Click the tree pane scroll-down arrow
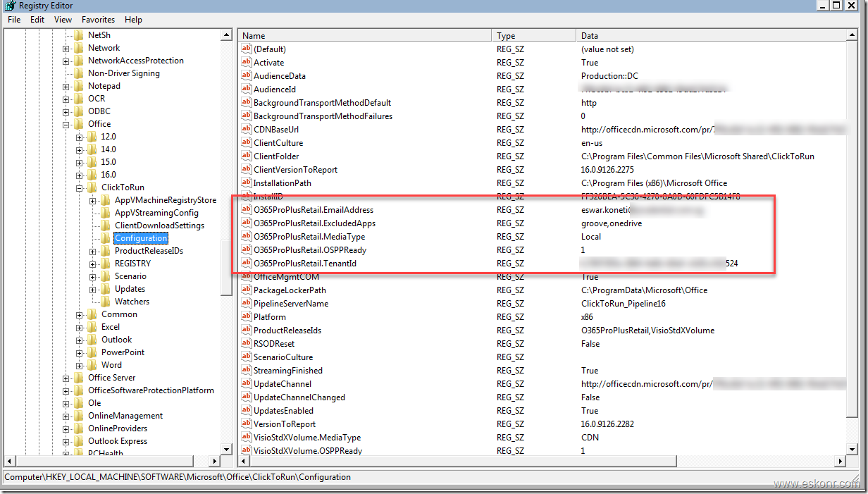The height and width of the screenshot is (494, 868). 226,448
